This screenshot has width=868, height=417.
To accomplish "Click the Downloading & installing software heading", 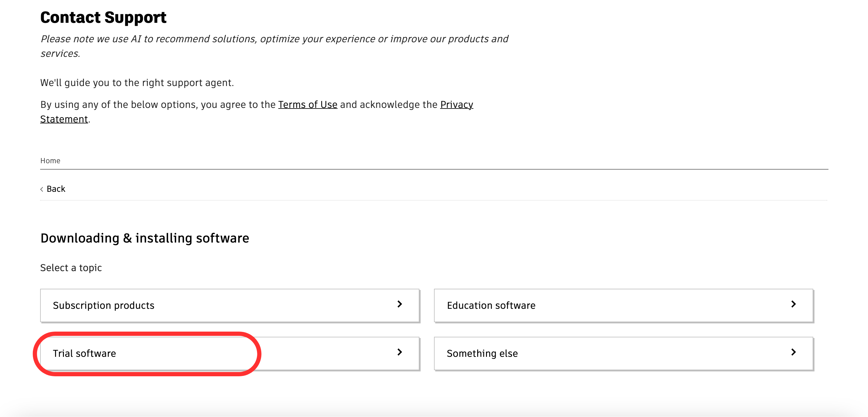I will pos(144,238).
